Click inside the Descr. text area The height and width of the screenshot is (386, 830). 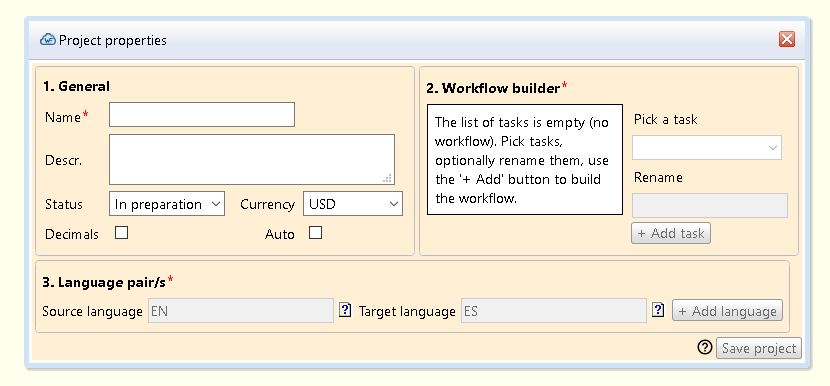coord(252,159)
